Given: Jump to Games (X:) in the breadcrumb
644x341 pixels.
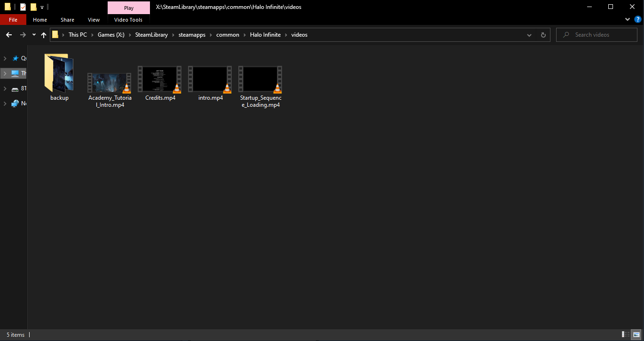Looking at the screenshot, I should pos(111,35).
